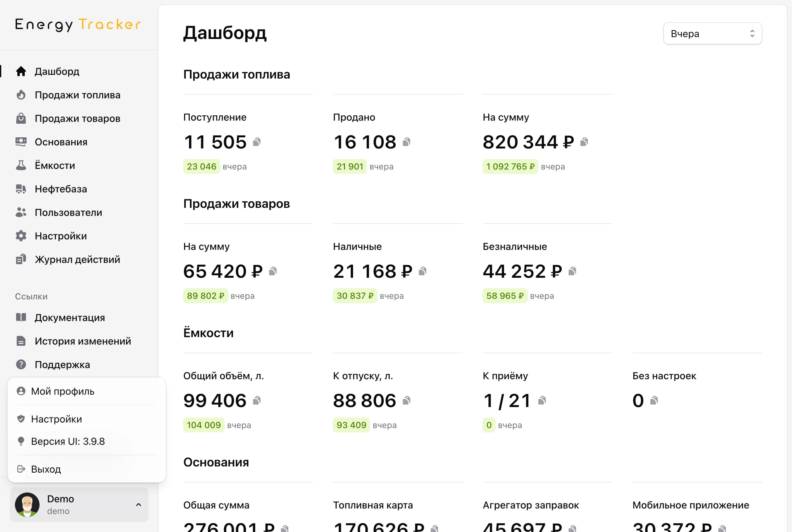Click the home icon beside Дашборд

coord(21,71)
